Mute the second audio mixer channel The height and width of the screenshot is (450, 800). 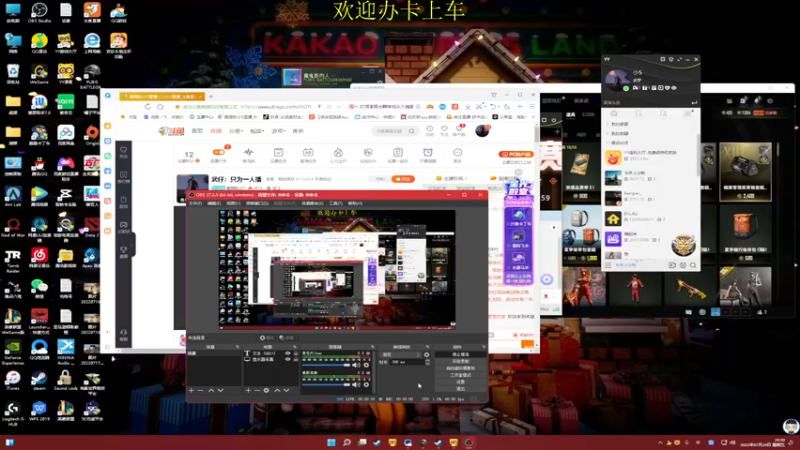click(x=356, y=384)
